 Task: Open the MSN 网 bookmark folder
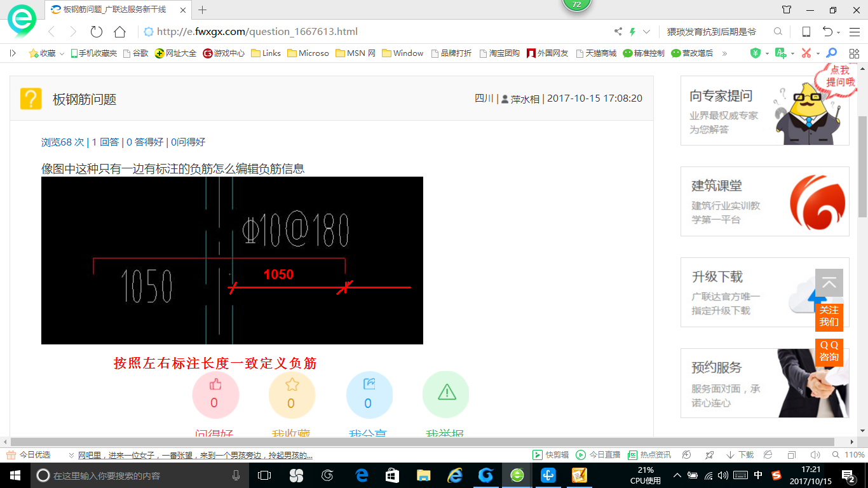(x=356, y=53)
